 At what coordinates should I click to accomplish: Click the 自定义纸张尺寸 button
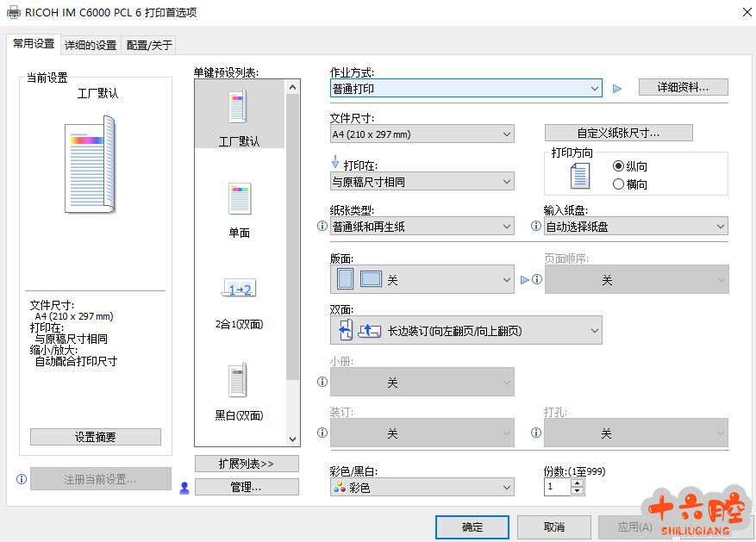coord(618,133)
